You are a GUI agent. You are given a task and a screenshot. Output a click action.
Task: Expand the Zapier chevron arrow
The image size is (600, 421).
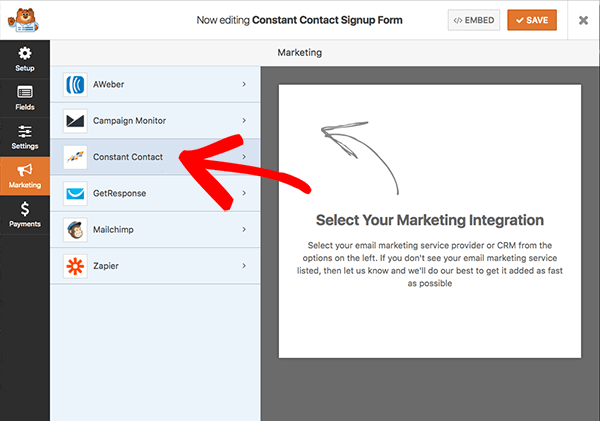coord(244,265)
